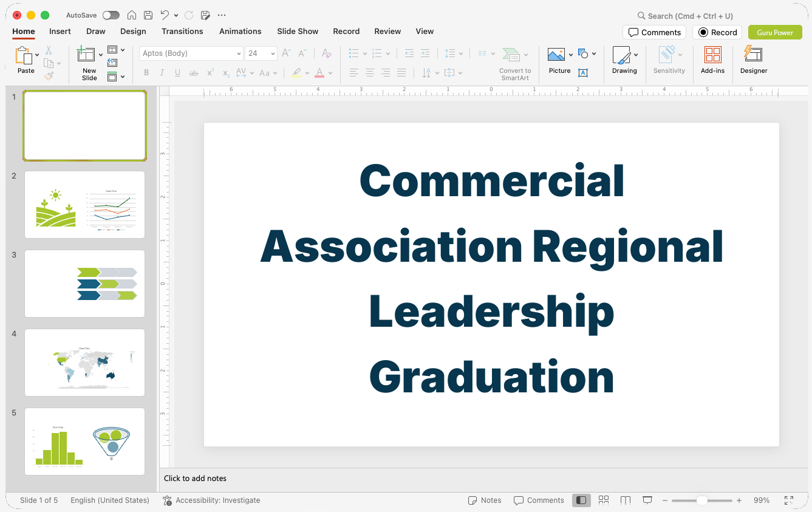The width and height of the screenshot is (812, 512).
Task: Click the Copy icon
Action: [x=49, y=63]
